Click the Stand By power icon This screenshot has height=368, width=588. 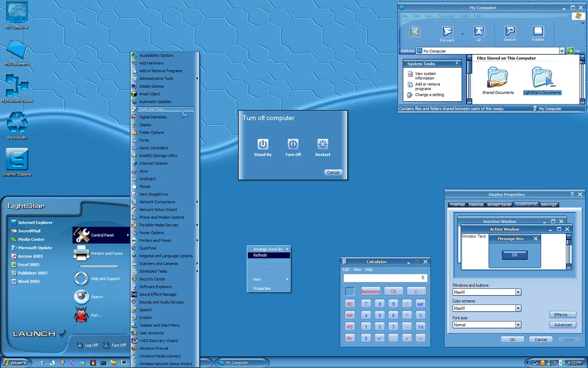coord(263,144)
